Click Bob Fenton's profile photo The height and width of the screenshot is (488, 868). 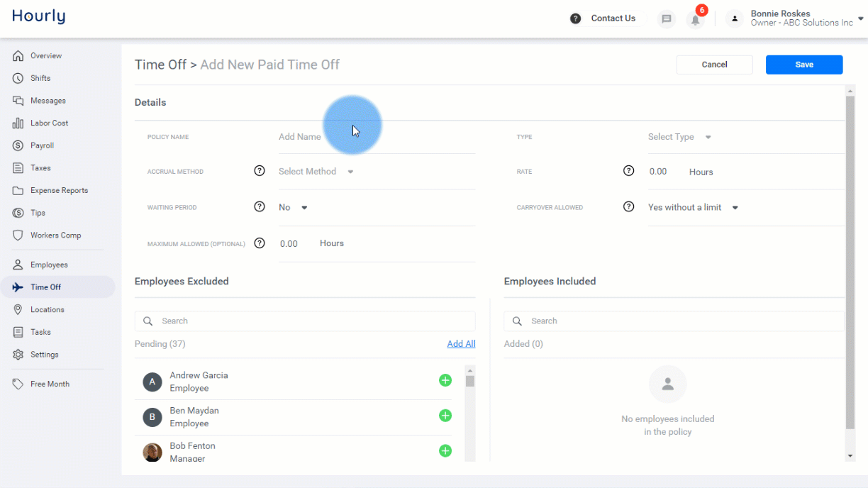coord(152,453)
